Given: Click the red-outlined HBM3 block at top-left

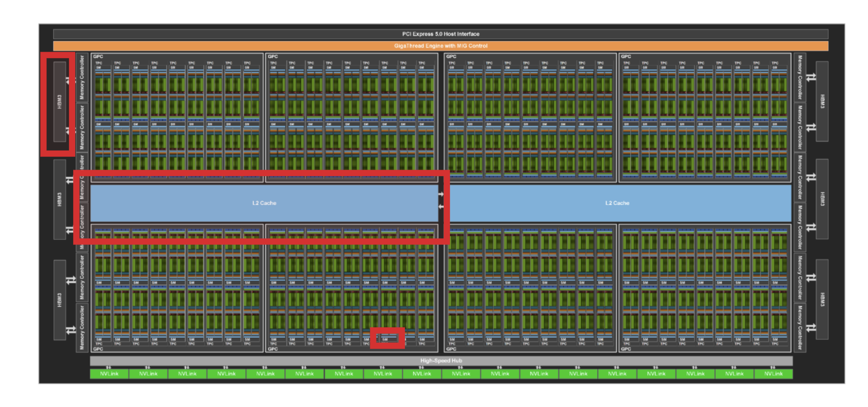Looking at the screenshot, I should (60, 102).
